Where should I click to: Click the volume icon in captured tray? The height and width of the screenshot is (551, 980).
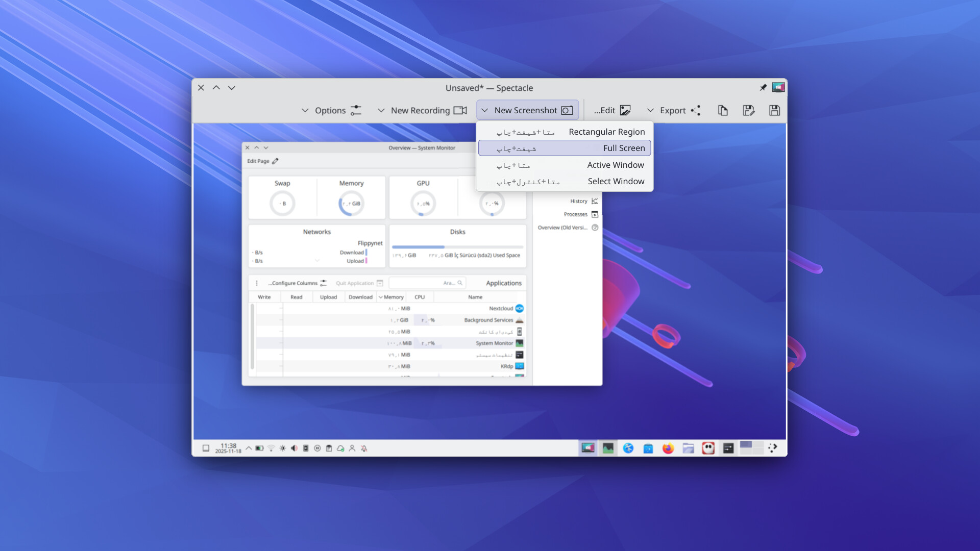(x=294, y=448)
